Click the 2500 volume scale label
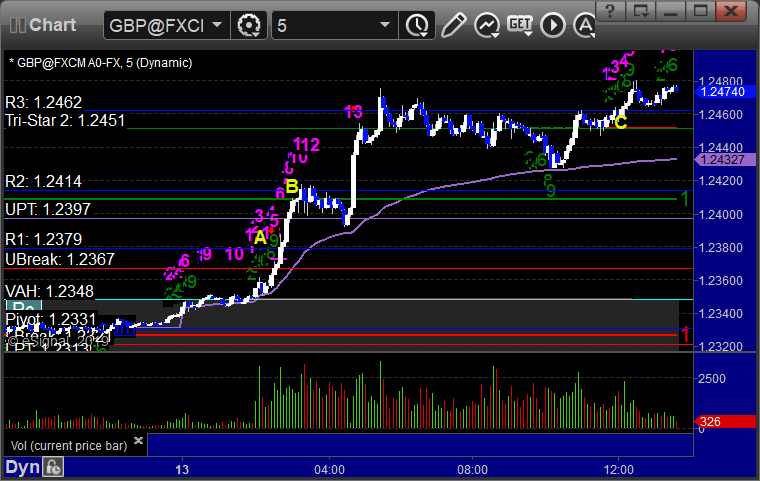The height and width of the screenshot is (481, 760). [x=712, y=379]
